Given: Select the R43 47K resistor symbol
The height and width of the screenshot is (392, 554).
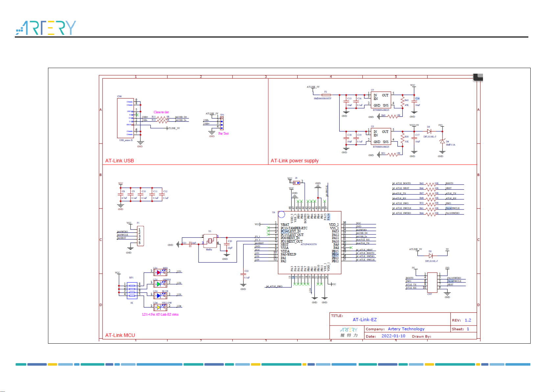Looking at the screenshot, I should 402,102.
